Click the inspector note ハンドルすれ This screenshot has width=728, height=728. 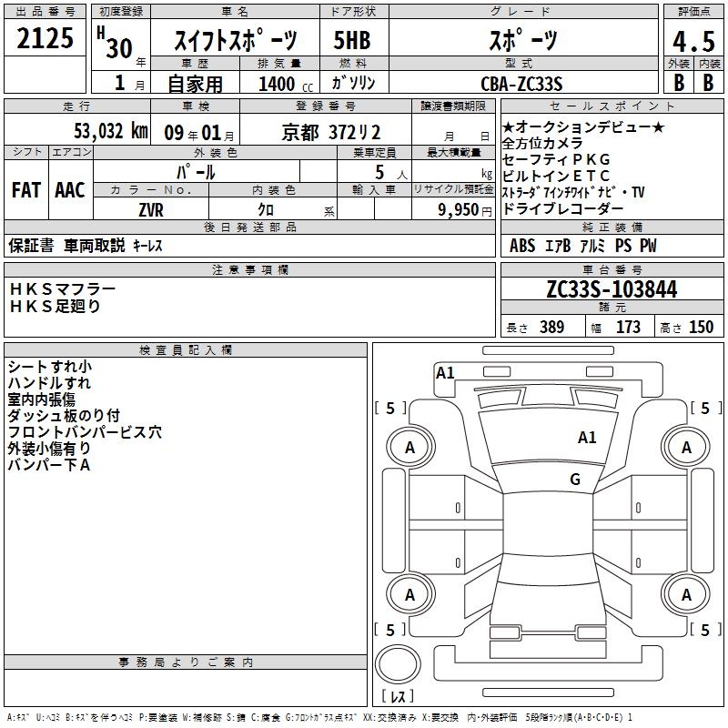[x=49, y=382]
